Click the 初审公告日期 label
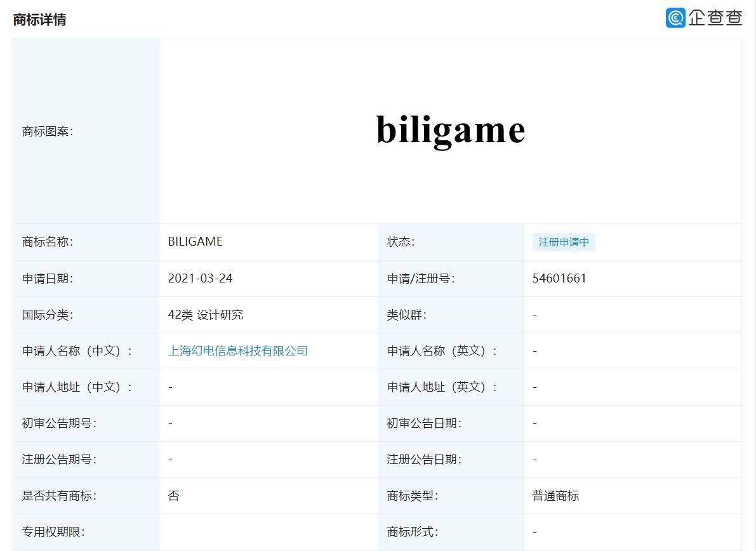This screenshot has width=756, height=551. tap(424, 423)
